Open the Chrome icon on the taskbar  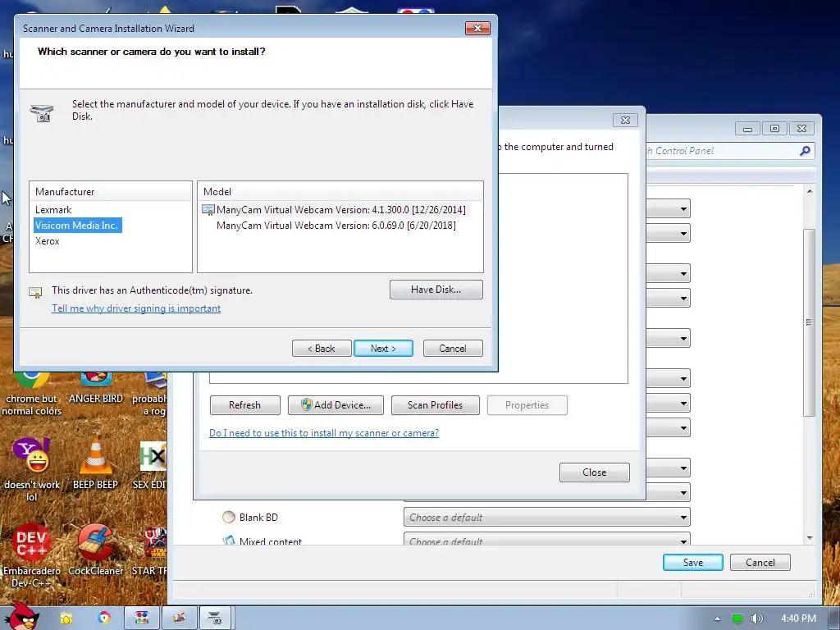click(x=104, y=619)
